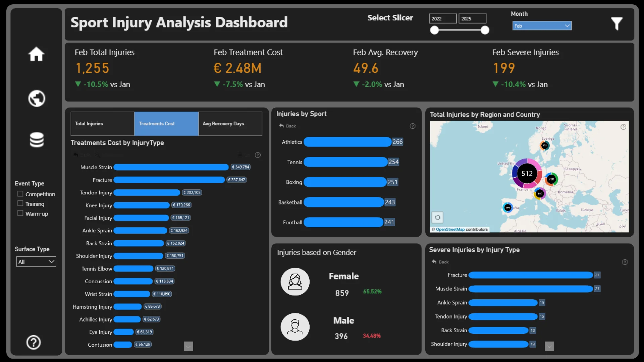Open the Surface Type dropdown showing All

point(36,262)
